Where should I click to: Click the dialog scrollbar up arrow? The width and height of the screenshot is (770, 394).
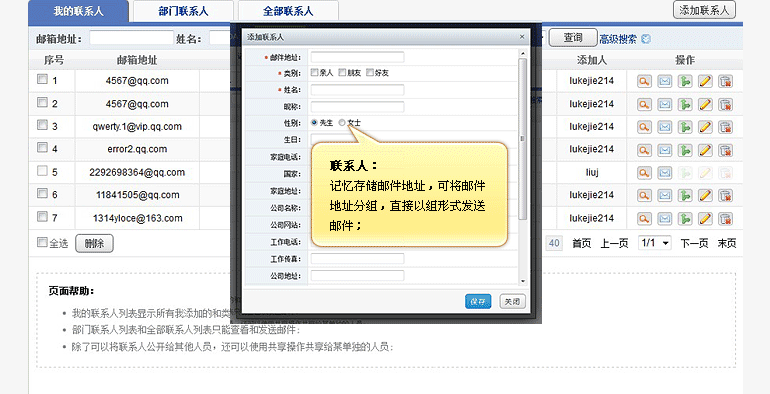[522, 53]
